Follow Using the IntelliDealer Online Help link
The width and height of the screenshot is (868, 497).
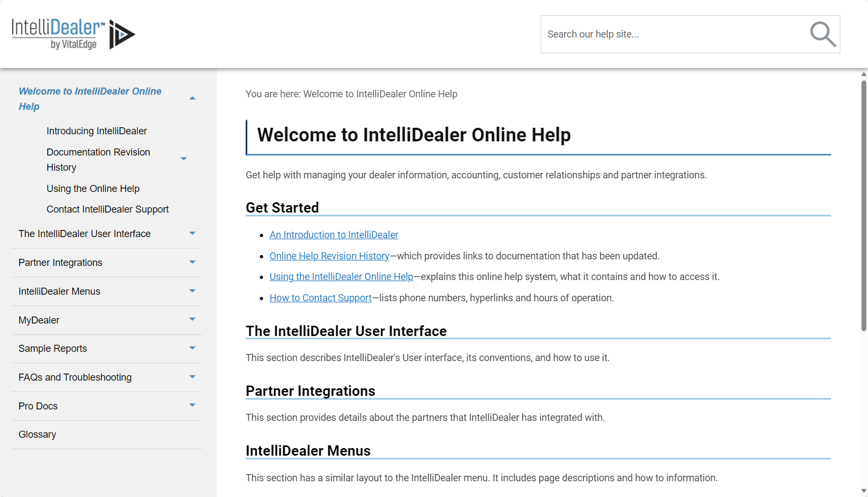click(x=341, y=277)
